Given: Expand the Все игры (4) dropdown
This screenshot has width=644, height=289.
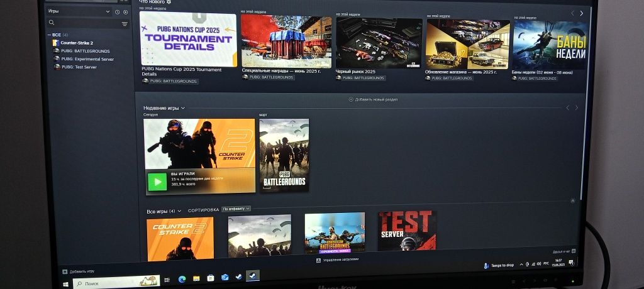Looking at the screenshot, I should (x=164, y=211).
